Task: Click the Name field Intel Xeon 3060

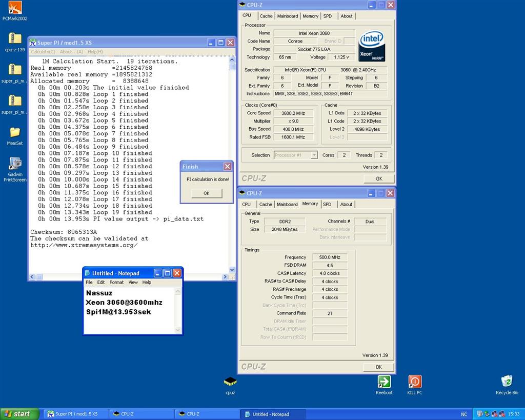Action: coord(314,33)
